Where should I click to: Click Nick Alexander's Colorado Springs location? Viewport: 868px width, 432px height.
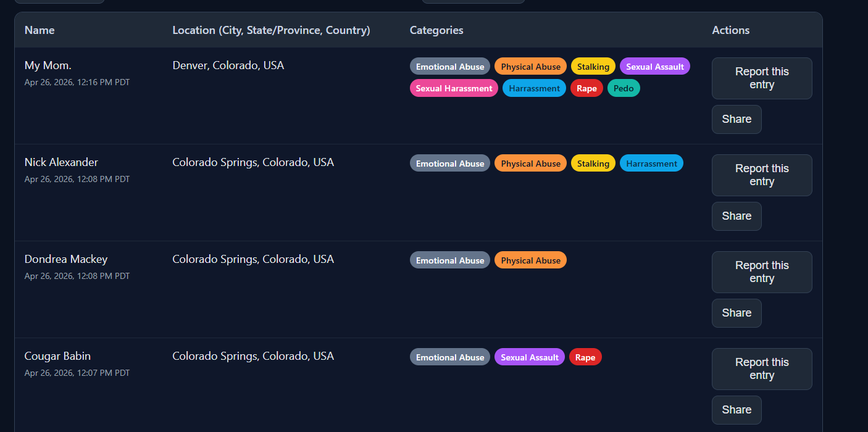(253, 162)
